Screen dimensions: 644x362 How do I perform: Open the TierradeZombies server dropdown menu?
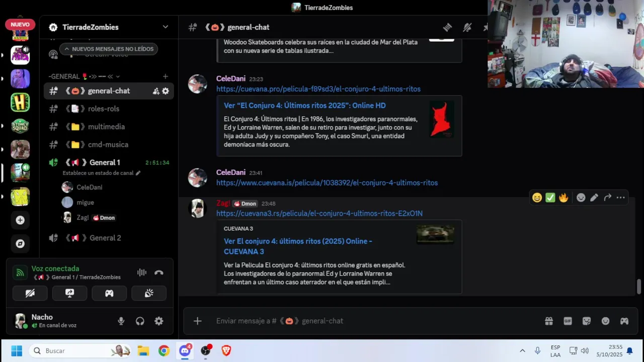[165, 27]
